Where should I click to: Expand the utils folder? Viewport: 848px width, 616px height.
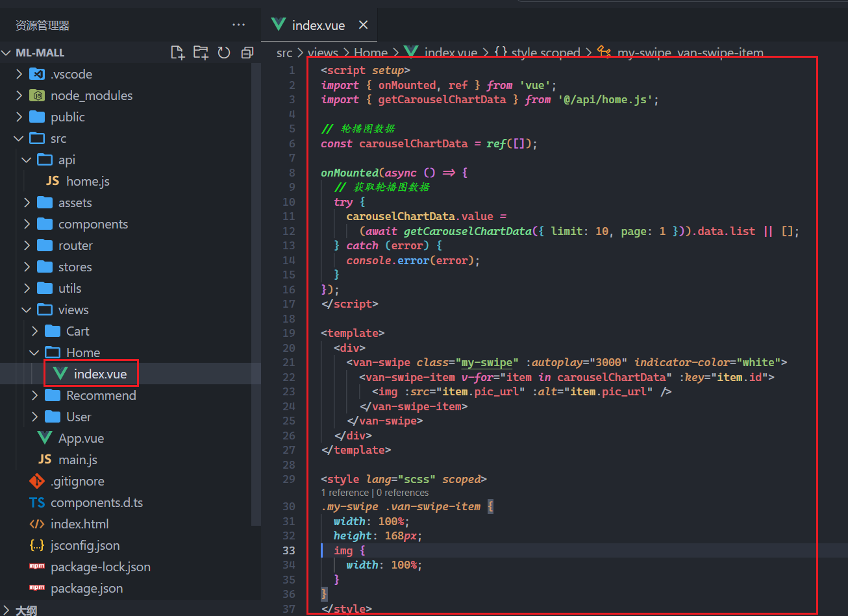click(27, 288)
